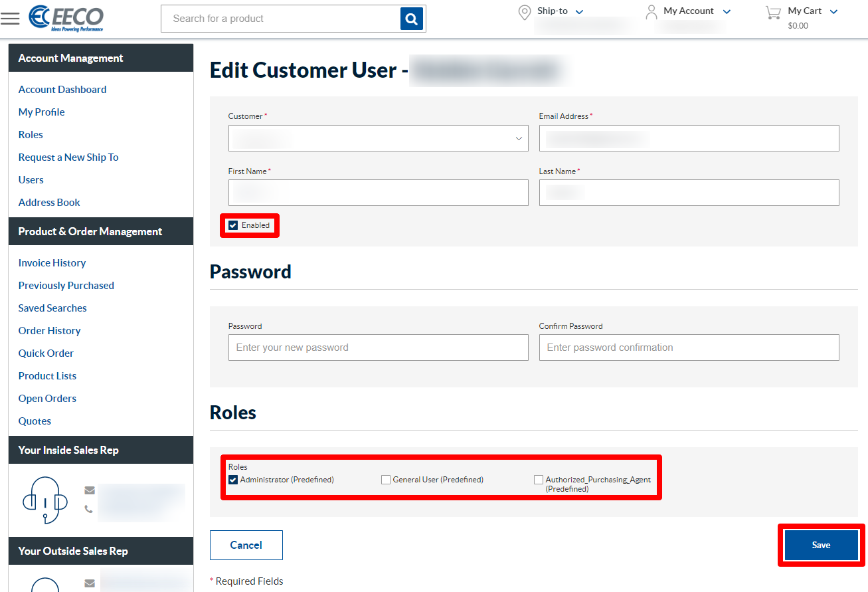Click the Ship-to location pin icon

point(524,12)
